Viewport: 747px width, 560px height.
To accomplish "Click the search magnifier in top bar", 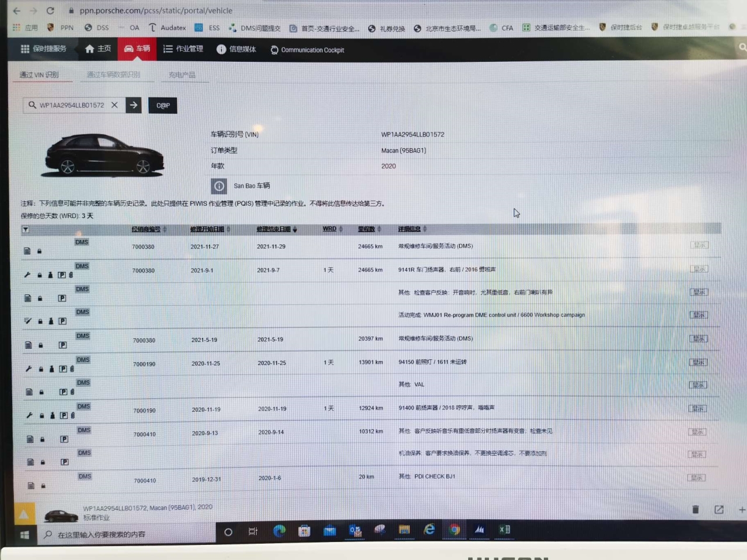I will (x=742, y=47).
